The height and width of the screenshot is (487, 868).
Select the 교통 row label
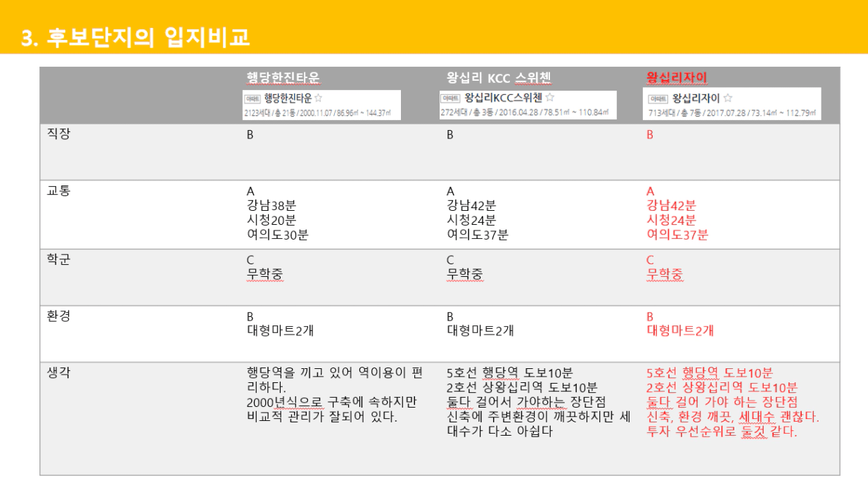click(58, 190)
